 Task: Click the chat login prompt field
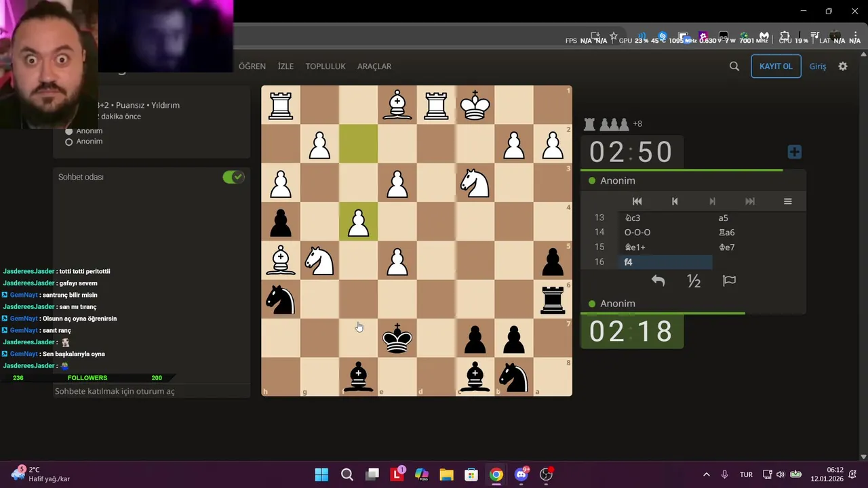click(151, 391)
